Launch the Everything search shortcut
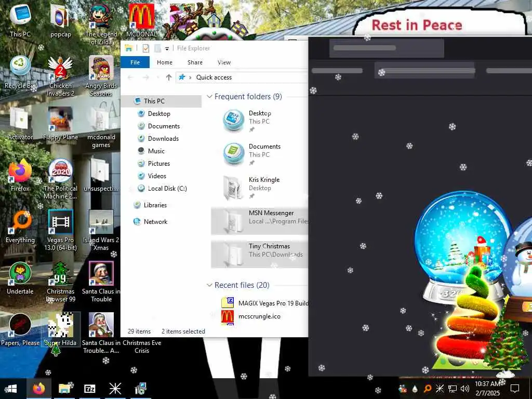This screenshot has width=532, height=399. [20, 227]
